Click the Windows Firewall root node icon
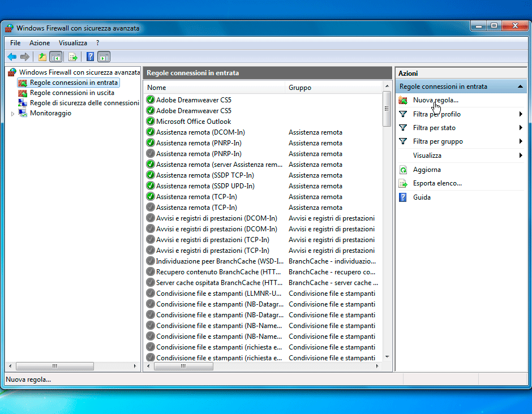Image resolution: width=532 pixels, height=414 pixels. click(x=12, y=72)
